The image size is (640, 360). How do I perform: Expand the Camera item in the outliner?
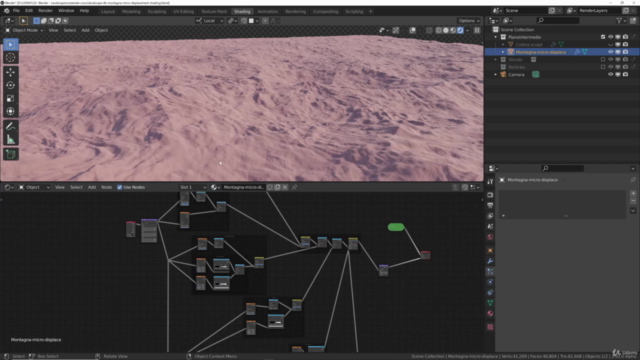click(x=496, y=75)
